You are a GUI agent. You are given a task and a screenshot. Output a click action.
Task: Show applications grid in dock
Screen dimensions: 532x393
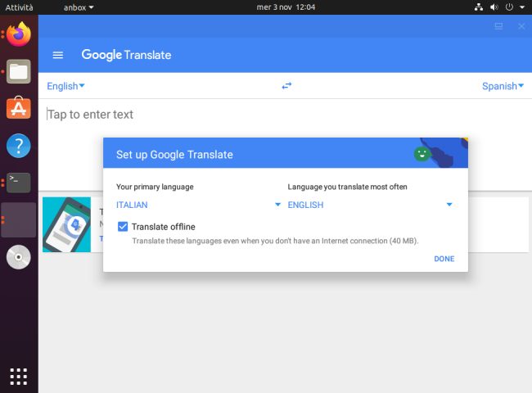click(x=19, y=376)
